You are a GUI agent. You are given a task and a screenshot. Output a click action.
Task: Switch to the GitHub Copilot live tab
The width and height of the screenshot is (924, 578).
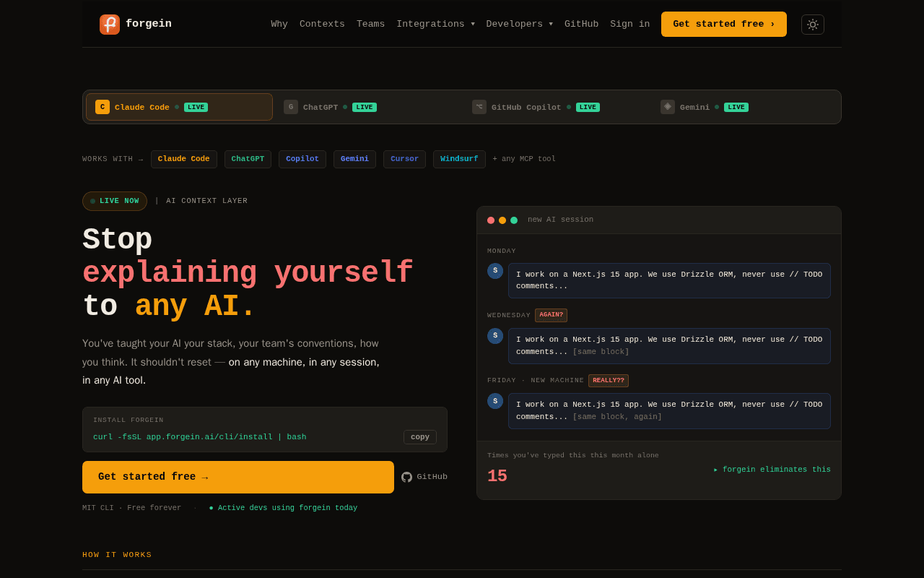coord(556,107)
